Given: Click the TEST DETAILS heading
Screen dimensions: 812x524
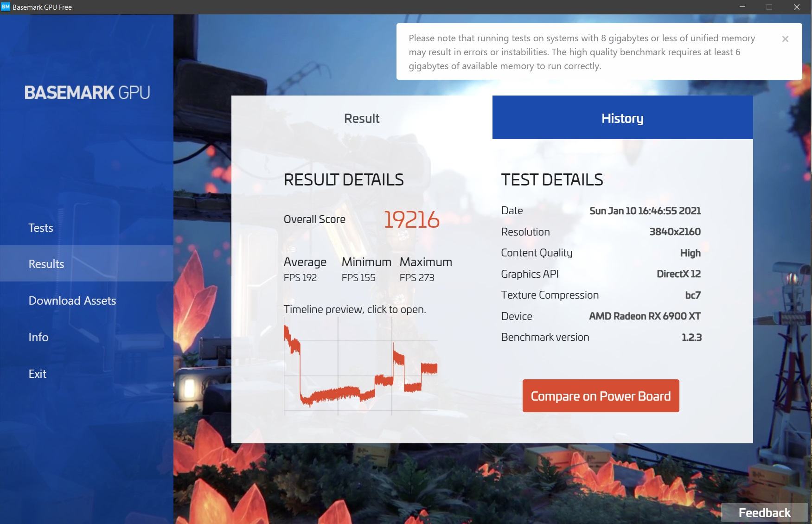Looking at the screenshot, I should [x=552, y=180].
